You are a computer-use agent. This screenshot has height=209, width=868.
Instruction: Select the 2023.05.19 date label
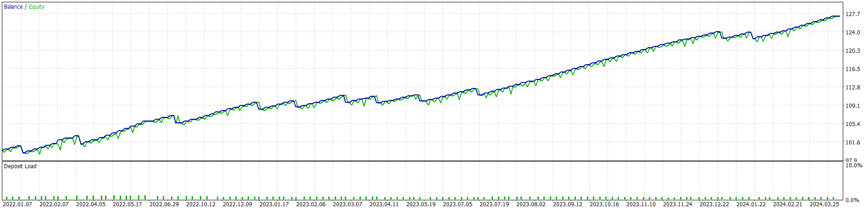coord(421,204)
